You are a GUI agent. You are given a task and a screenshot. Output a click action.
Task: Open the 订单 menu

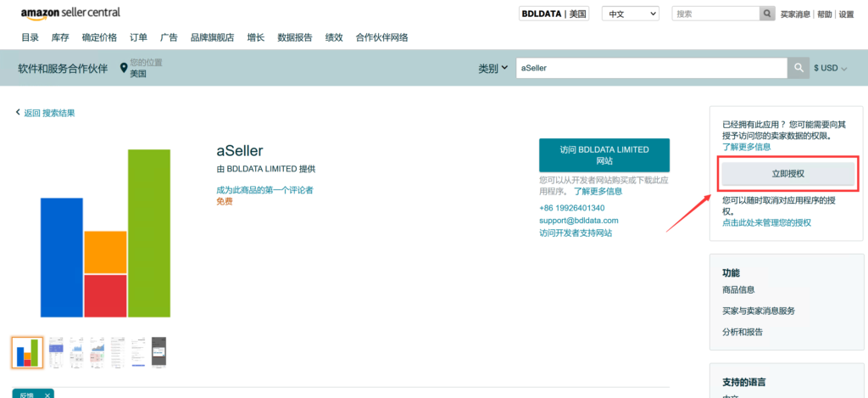click(138, 37)
